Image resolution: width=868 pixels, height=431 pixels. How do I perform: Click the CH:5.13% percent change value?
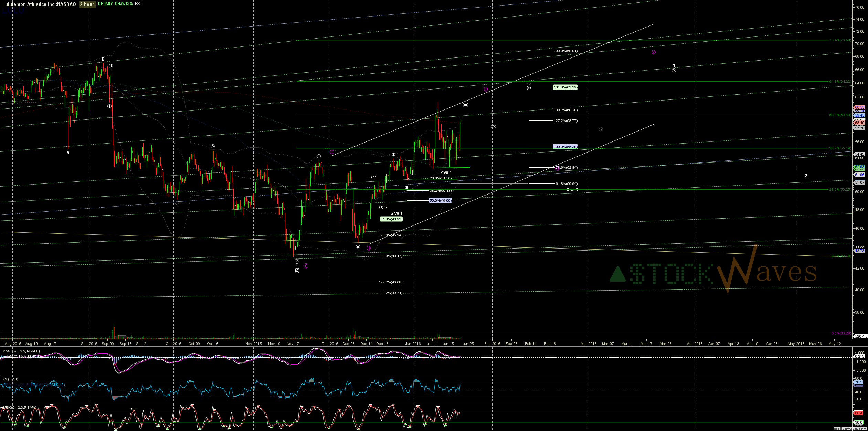coord(124,4)
